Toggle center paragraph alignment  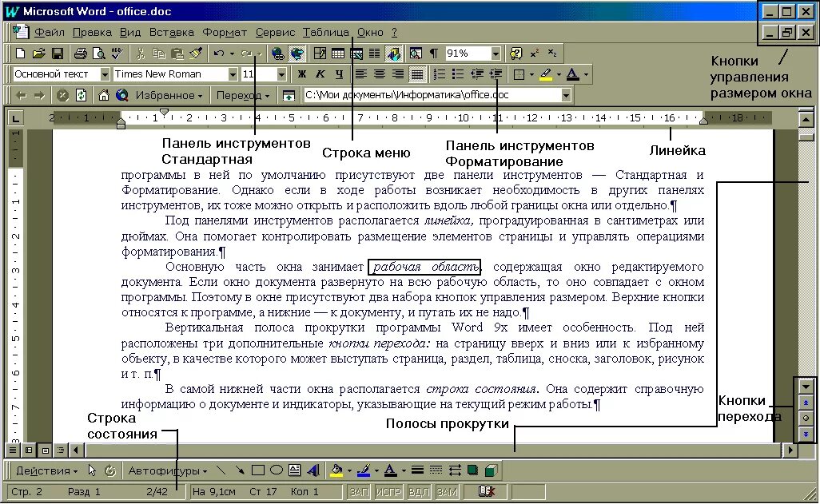(379, 74)
